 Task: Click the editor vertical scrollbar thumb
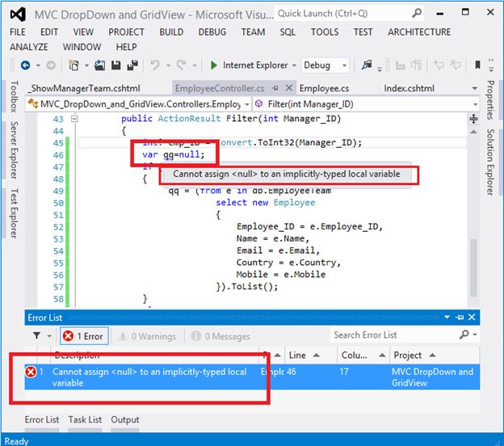[x=473, y=267]
